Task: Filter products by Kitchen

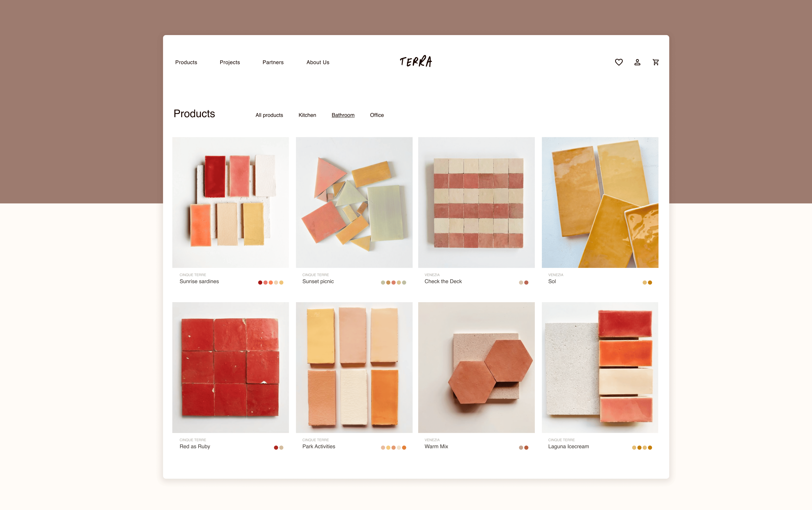Action: [x=307, y=115]
